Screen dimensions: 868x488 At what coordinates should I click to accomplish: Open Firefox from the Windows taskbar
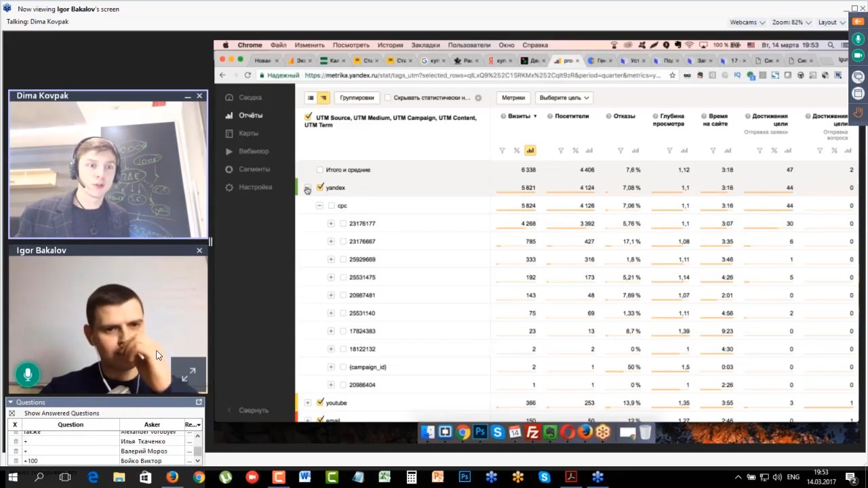(x=172, y=477)
